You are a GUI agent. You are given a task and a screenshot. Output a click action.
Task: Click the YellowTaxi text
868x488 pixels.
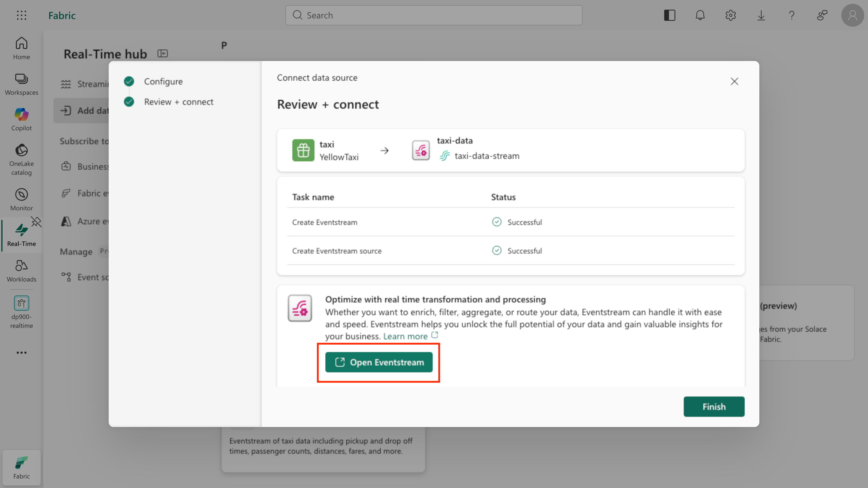click(339, 157)
